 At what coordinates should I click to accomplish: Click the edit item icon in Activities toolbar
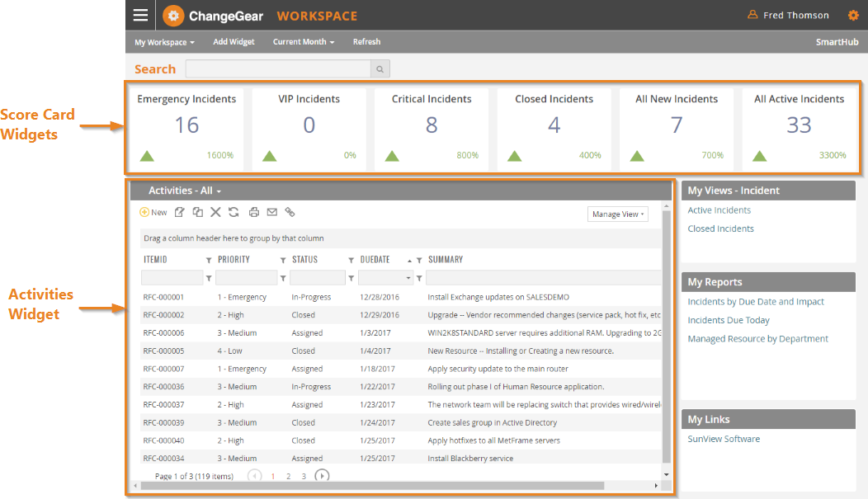180,212
